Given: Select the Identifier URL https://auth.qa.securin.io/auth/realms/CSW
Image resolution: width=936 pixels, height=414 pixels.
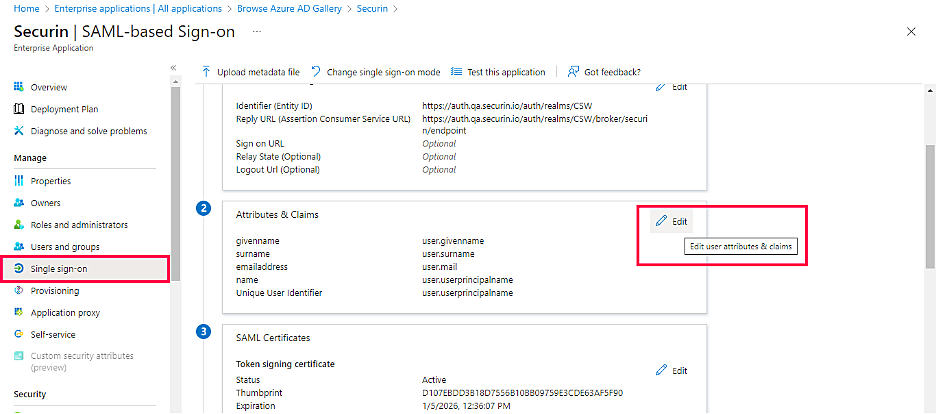Looking at the screenshot, I should point(507,106).
